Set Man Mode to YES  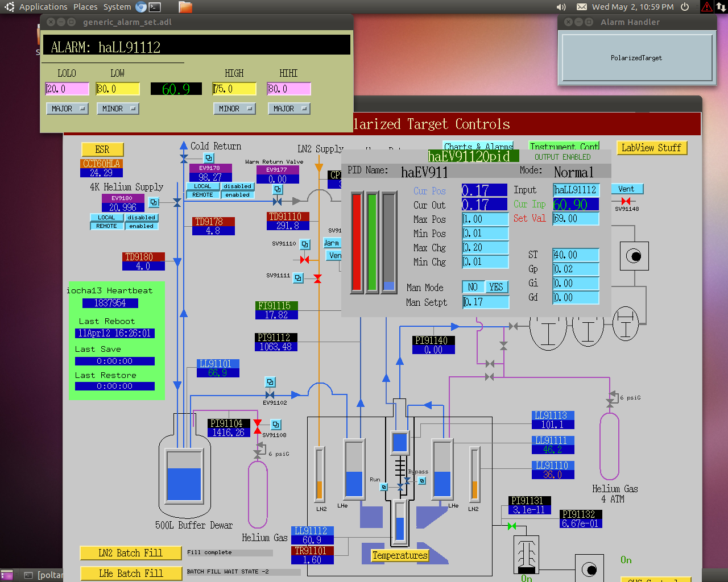tap(497, 287)
